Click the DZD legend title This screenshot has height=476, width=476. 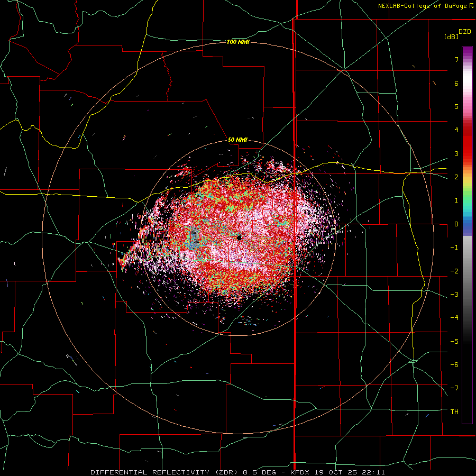[x=465, y=32]
